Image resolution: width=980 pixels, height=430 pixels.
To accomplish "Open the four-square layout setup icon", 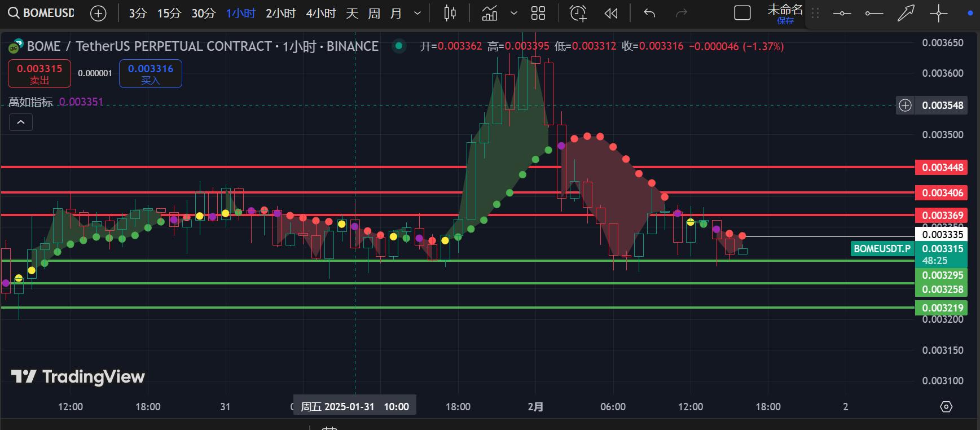I will click(538, 13).
